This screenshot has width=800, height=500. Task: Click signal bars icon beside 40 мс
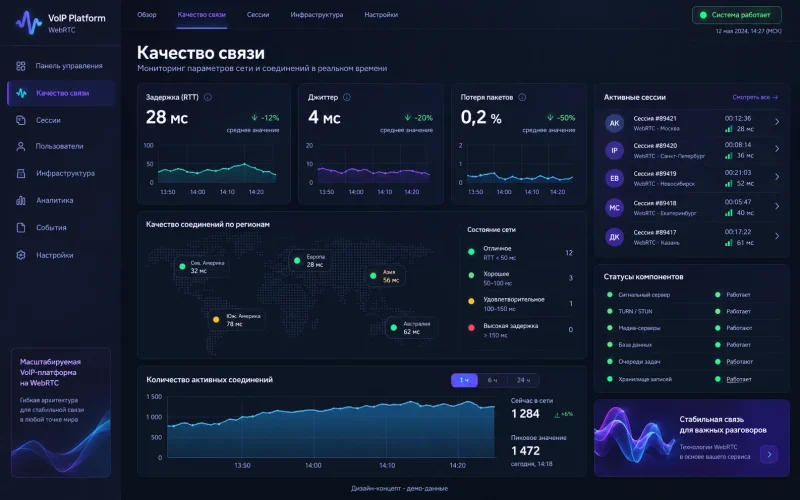point(729,213)
